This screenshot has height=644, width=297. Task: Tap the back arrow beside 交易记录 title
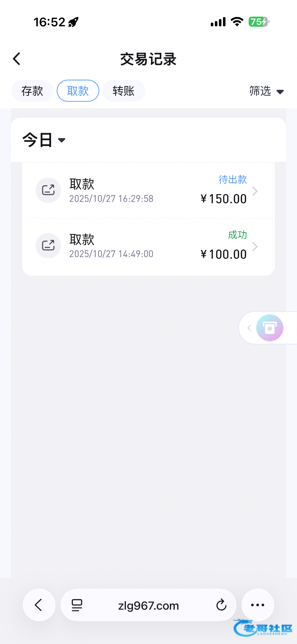coord(17,59)
